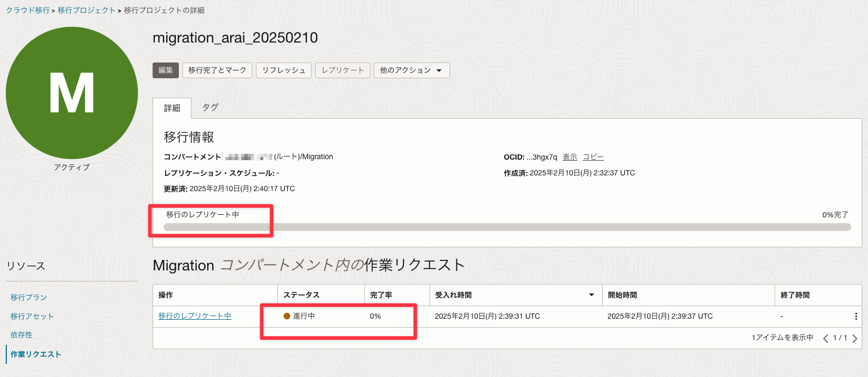Click the 編集 button
868x377 pixels.
click(x=166, y=70)
